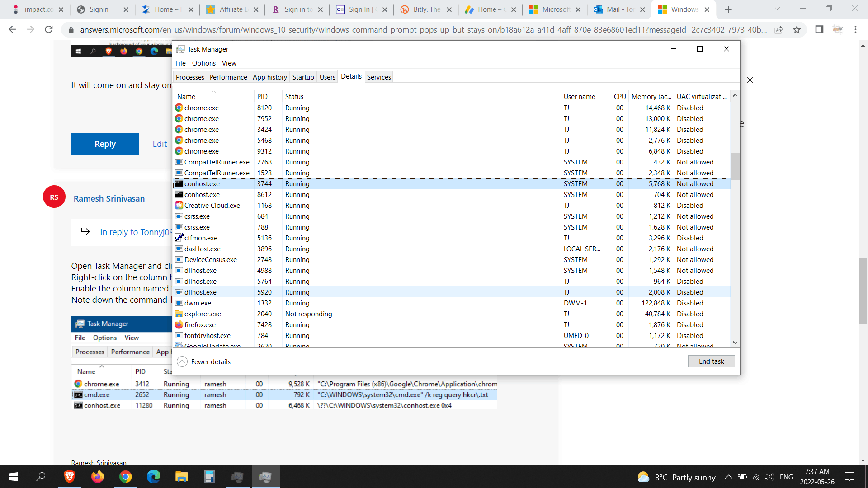868x488 pixels.
Task: Click the blue Reply button
Action: point(105,144)
